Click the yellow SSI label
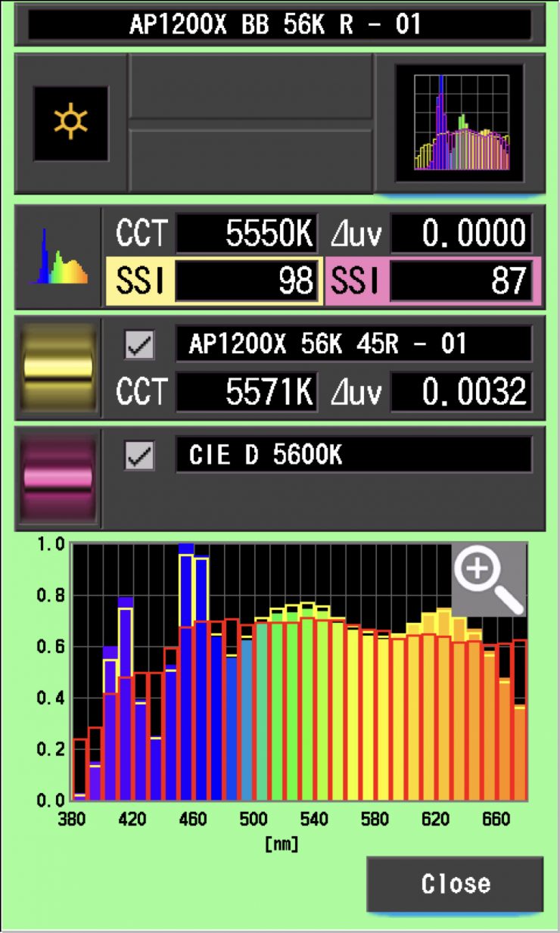This screenshot has height=933, width=560. pos(139,281)
